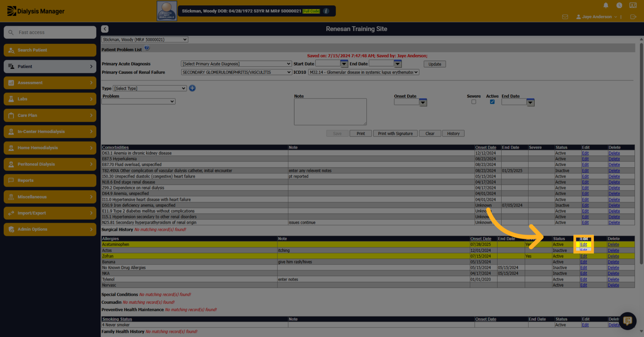Collapse sidebar with the back arrow icon

click(x=105, y=29)
